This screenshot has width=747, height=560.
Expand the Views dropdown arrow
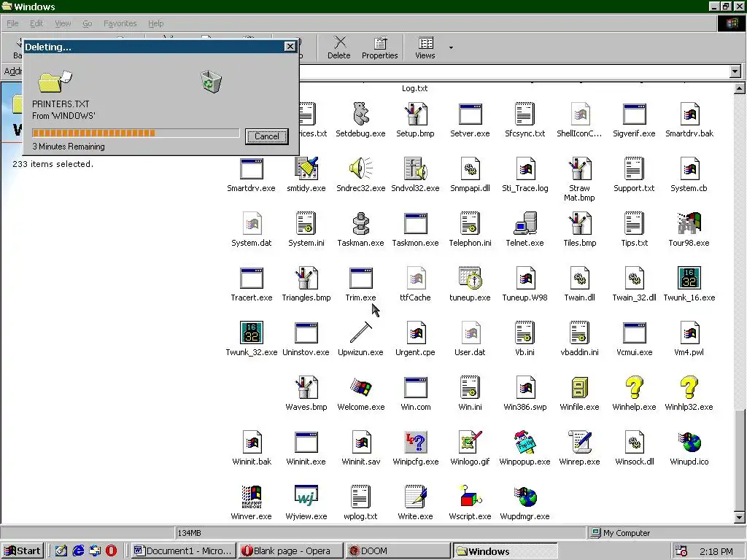point(451,47)
